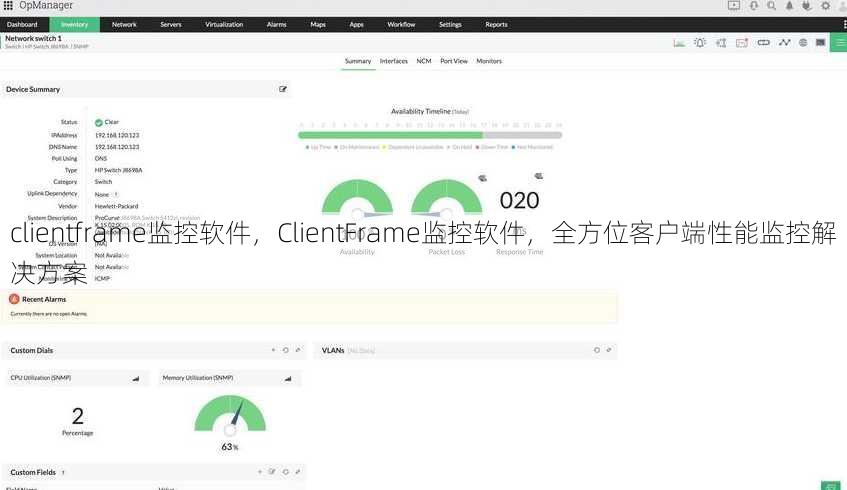This screenshot has width=847, height=490.
Task: Add a new custom dial
Action: (x=273, y=350)
